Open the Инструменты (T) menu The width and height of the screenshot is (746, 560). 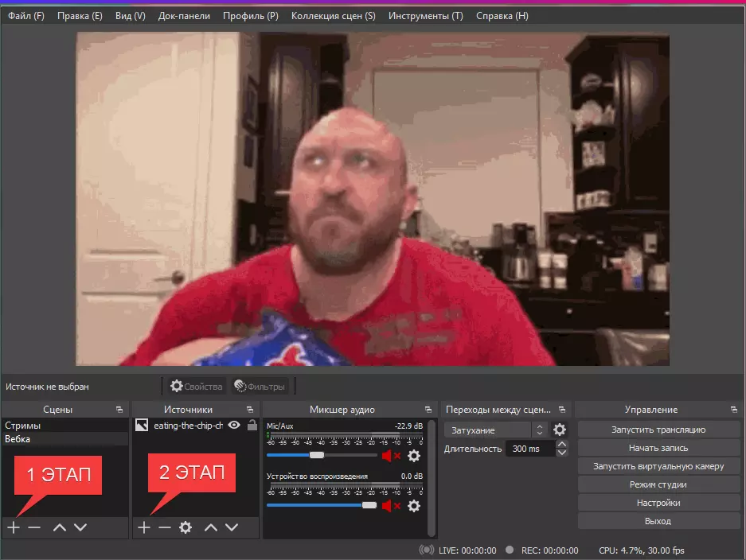425,16
